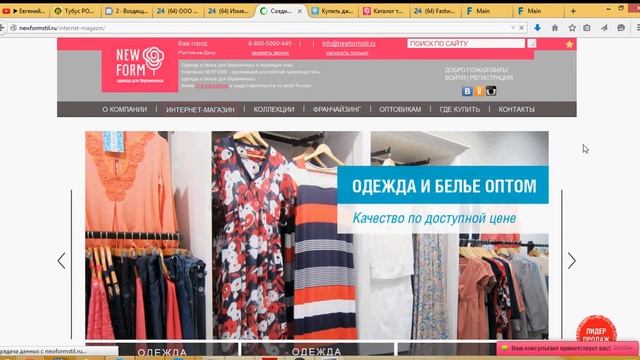Close the active Соеди... tab
Image resolution: width=640 pixels, height=360 pixels.
[300, 11]
